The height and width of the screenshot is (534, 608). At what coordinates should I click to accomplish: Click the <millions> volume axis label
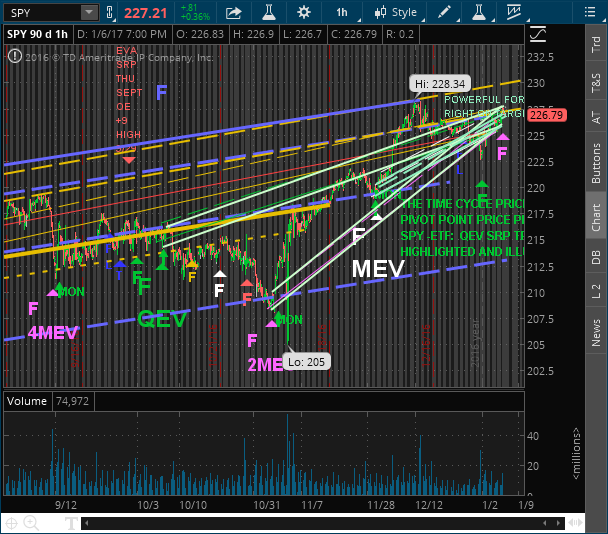(x=577, y=453)
